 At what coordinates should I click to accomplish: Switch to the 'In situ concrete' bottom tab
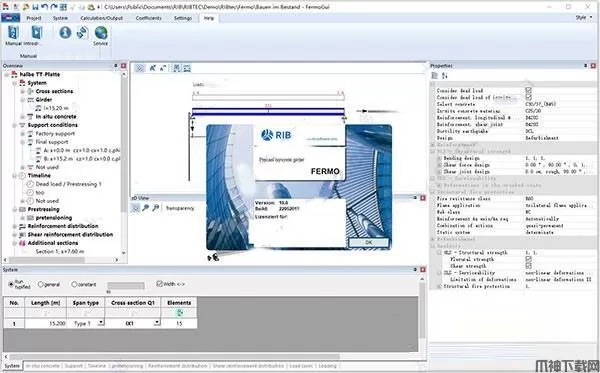pyautogui.click(x=42, y=366)
